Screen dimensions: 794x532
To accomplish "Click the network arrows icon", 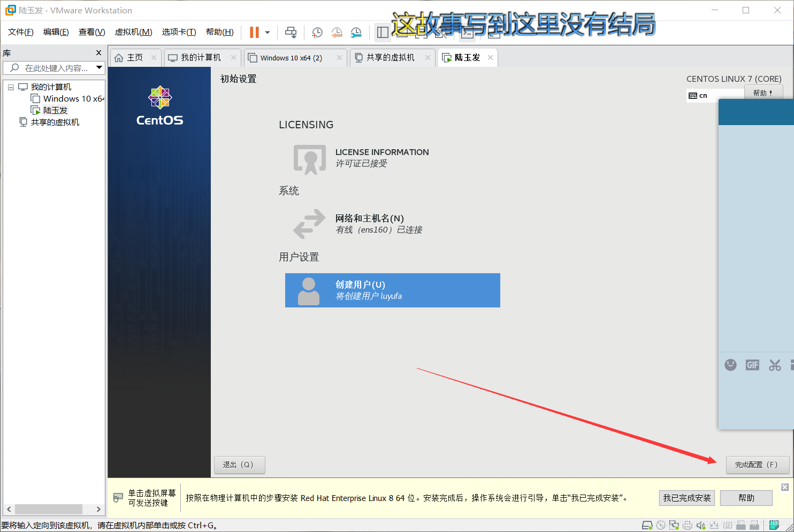I will click(x=309, y=223).
